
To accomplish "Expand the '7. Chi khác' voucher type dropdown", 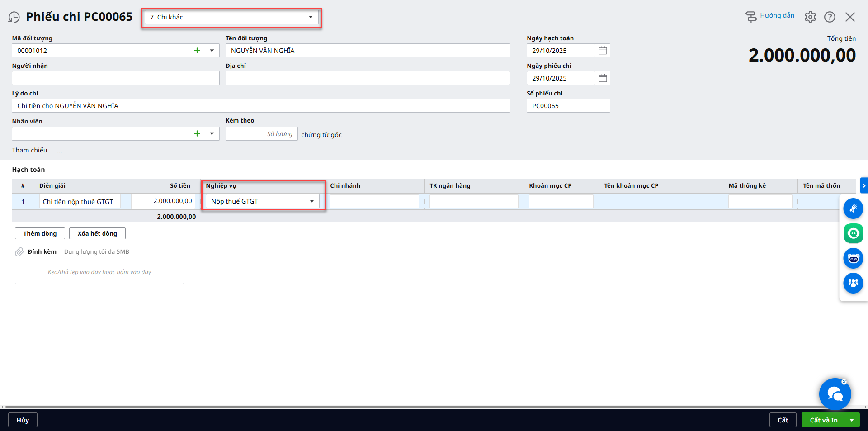I will (x=311, y=17).
